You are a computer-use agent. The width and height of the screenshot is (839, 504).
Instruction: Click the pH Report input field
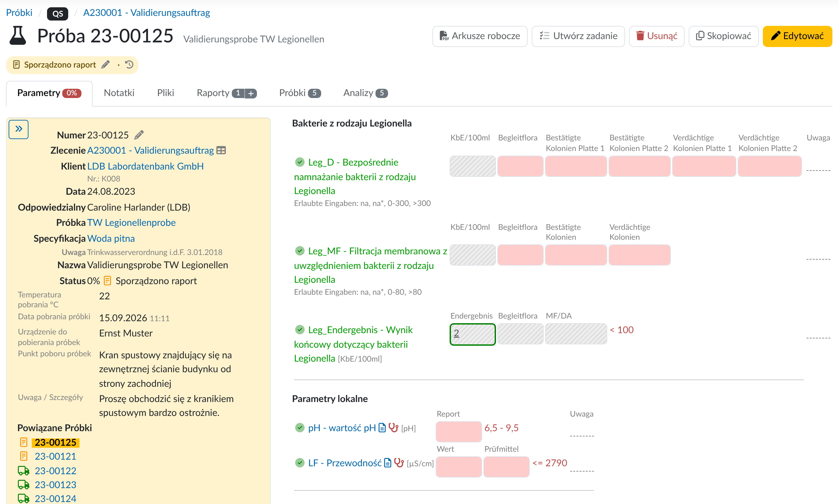(459, 432)
